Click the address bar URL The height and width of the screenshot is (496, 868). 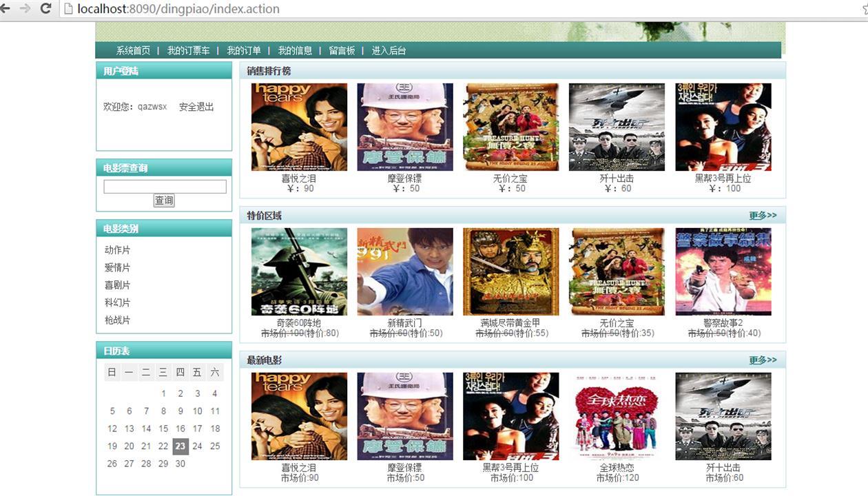[178, 9]
